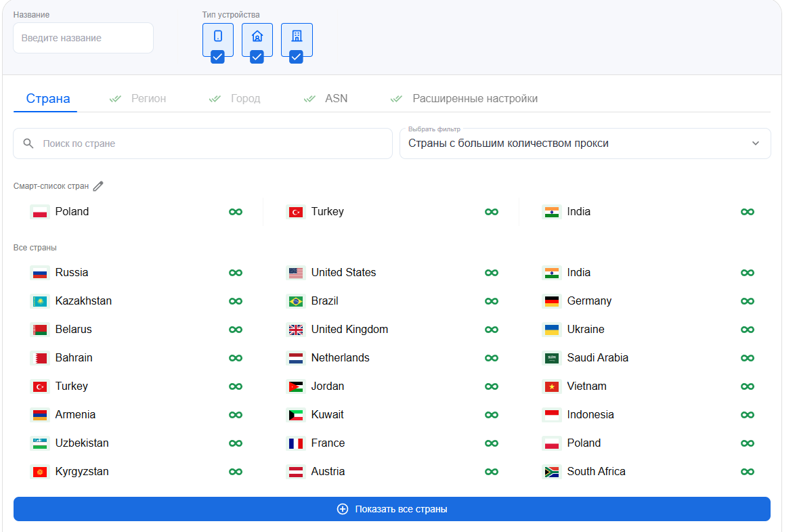Uncheck the residential home device checkbox
The height and width of the screenshot is (532, 797).
(x=257, y=57)
